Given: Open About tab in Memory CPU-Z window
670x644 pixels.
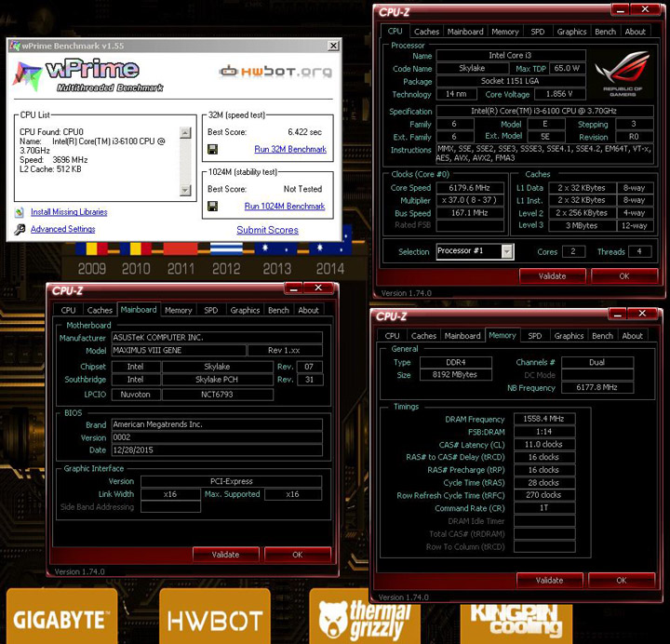Looking at the screenshot, I should tap(632, 336).
